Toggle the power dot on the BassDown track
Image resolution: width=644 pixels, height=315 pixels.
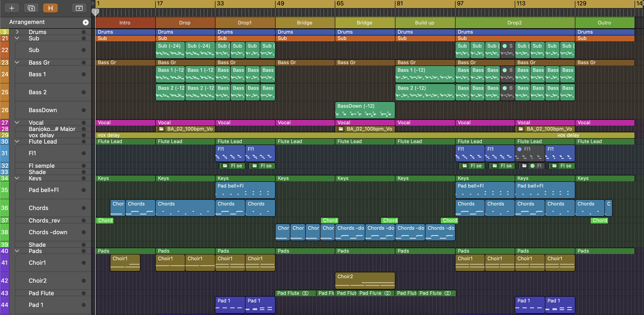83,110
